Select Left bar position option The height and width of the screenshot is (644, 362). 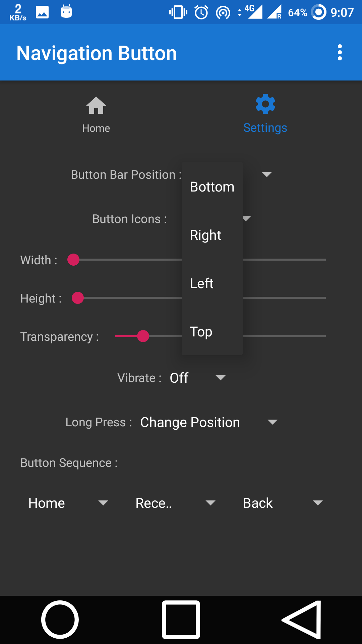click(202, 283)
